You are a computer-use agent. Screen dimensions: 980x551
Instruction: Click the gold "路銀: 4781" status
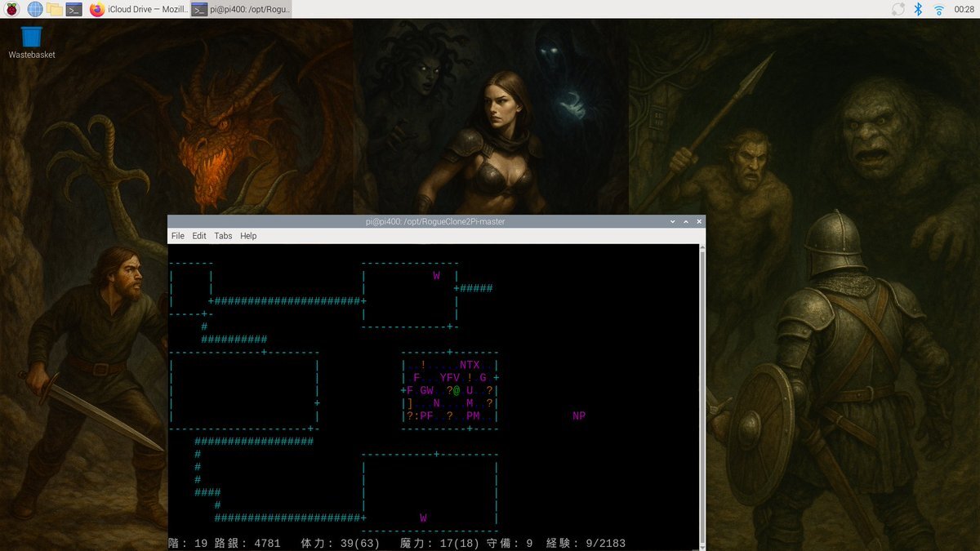pos(247,543)
